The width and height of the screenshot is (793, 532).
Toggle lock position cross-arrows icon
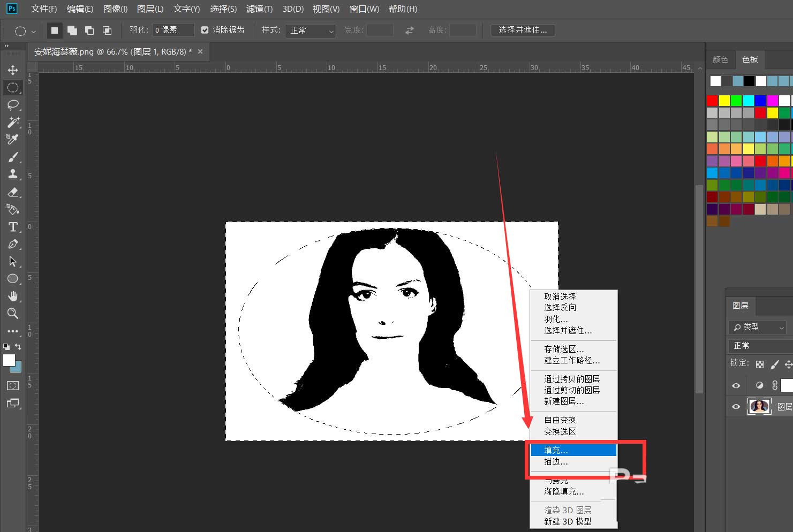point(788,364)
